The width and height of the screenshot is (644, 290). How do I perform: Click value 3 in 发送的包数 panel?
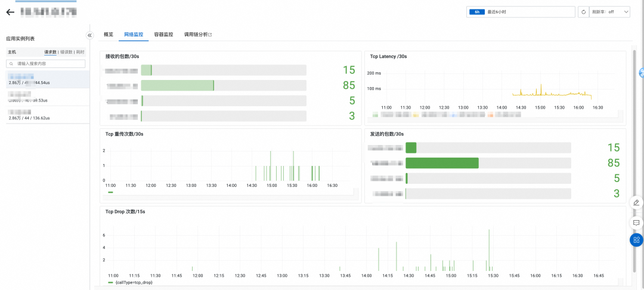(x=617, y=194)
